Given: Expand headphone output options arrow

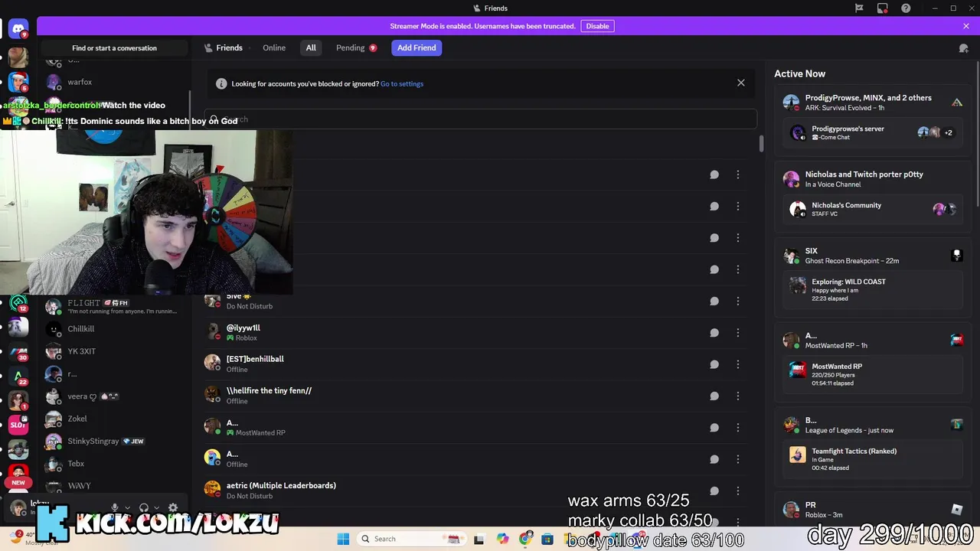Looking at the screenshot, I should pos(157,507).
